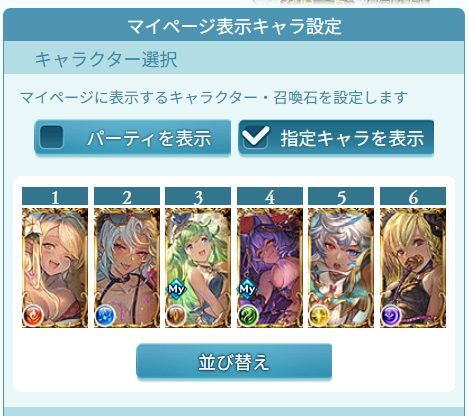The image size is (468, 416).
Task: Click the My badge on slot 3 character
Action: click(176, 289)
